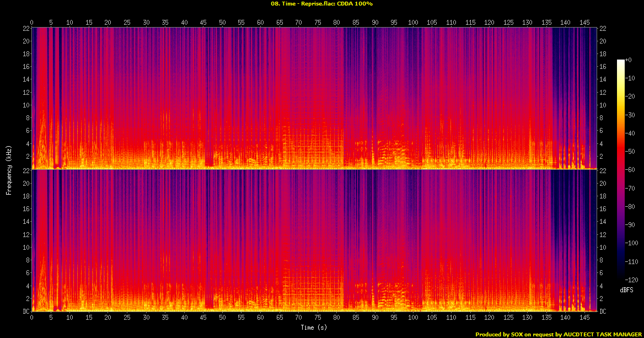Select the "+0" color scale label
This screenshot has width=644, height=338.
(629, 60)
